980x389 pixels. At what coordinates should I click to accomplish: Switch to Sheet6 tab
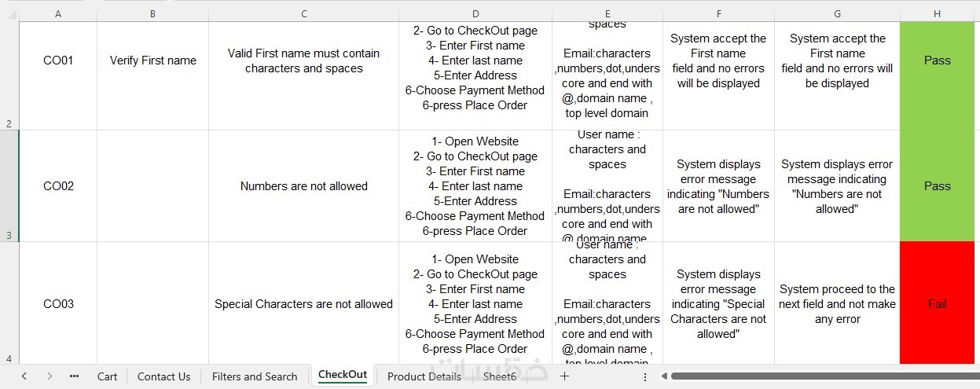pyautogui.click(x=500, y=376)
